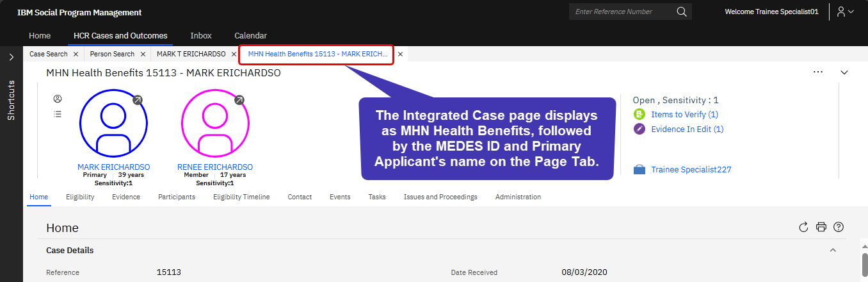
Task: Print the Home page
Action: click(821, 227)
